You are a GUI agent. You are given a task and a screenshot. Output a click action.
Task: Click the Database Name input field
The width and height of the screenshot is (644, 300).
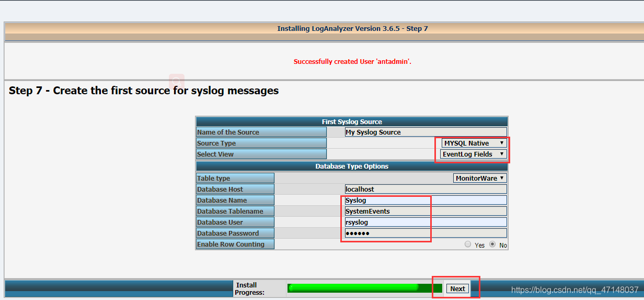click(425, 200)
